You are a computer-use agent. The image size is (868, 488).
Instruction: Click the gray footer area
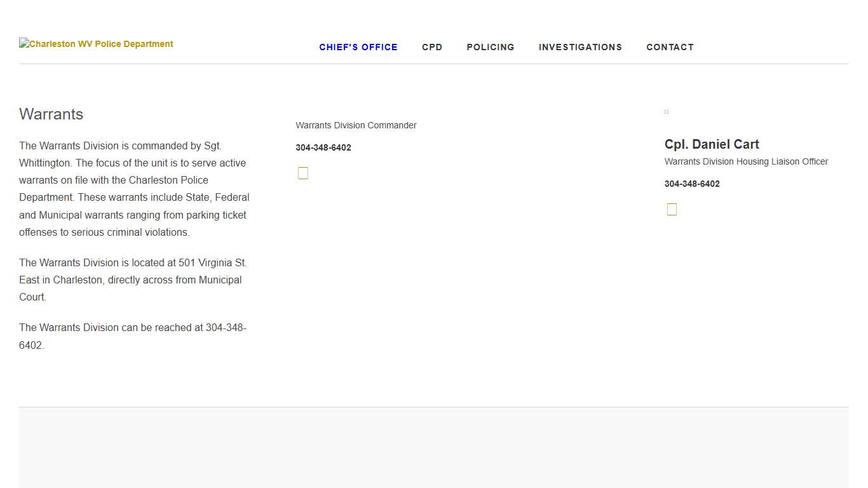coord(433,448)
